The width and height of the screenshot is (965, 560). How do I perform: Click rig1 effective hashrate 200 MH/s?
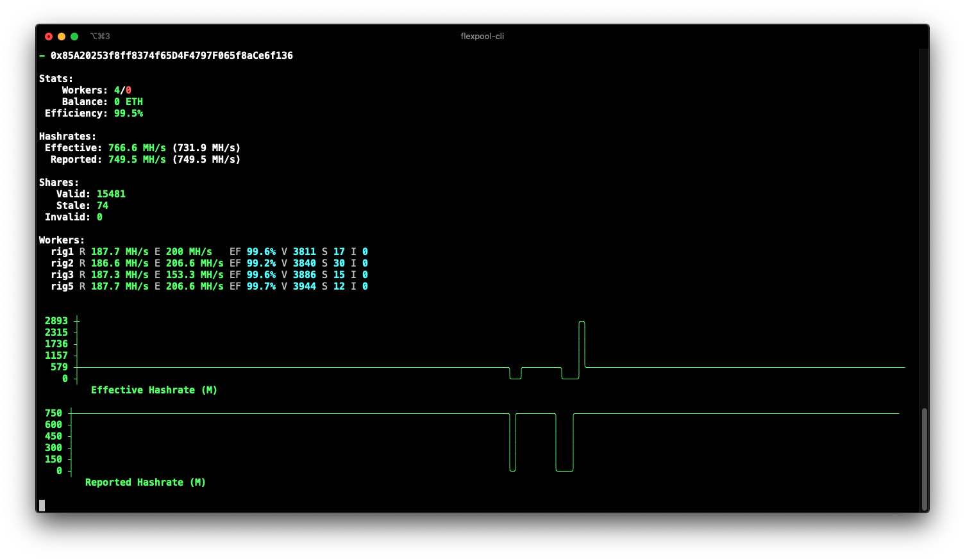tap(189, 252)
